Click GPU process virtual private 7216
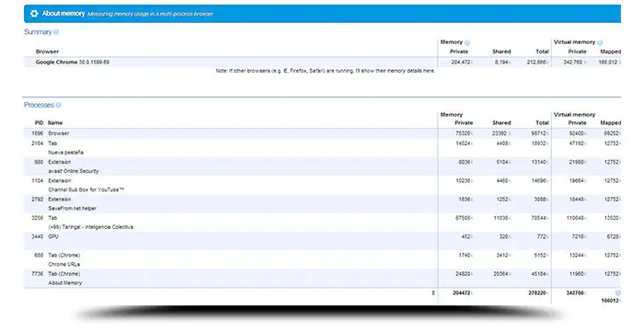This screenshot has height=331, width=644. pos(578,236)
